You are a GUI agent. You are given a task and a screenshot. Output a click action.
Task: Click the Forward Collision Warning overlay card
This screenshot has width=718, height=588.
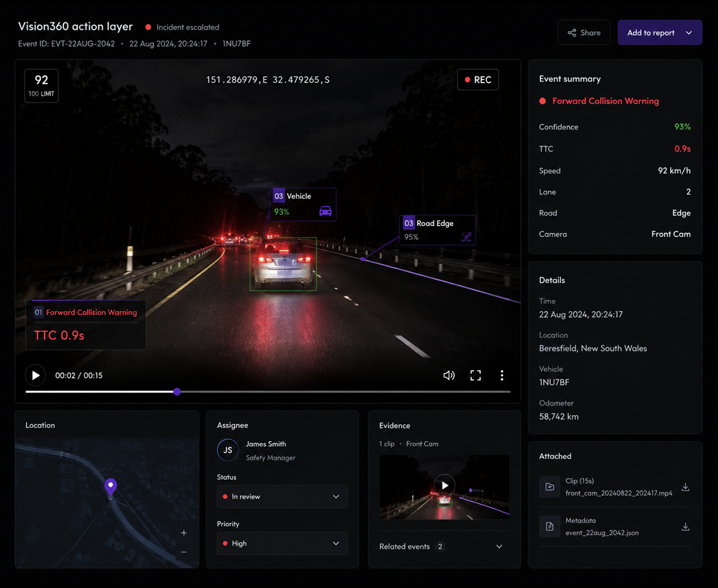86,325
